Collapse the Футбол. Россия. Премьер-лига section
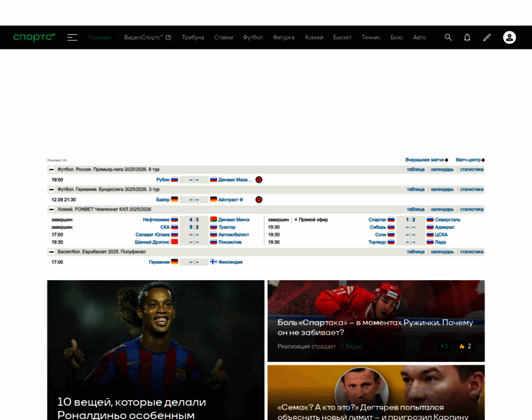The image size is (532, 420). pyautogui.click(x=51, y=169)
